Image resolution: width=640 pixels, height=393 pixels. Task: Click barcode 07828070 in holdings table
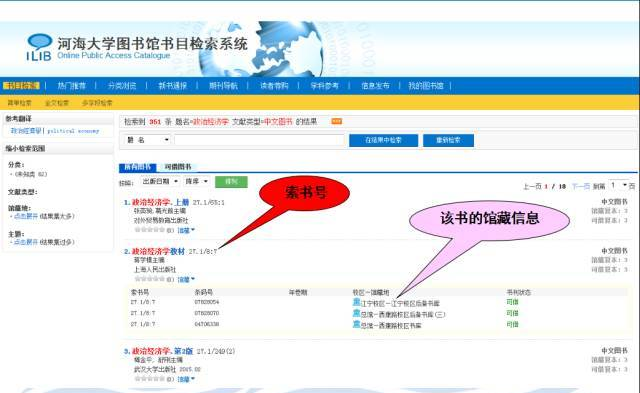(x=207, y=313)
